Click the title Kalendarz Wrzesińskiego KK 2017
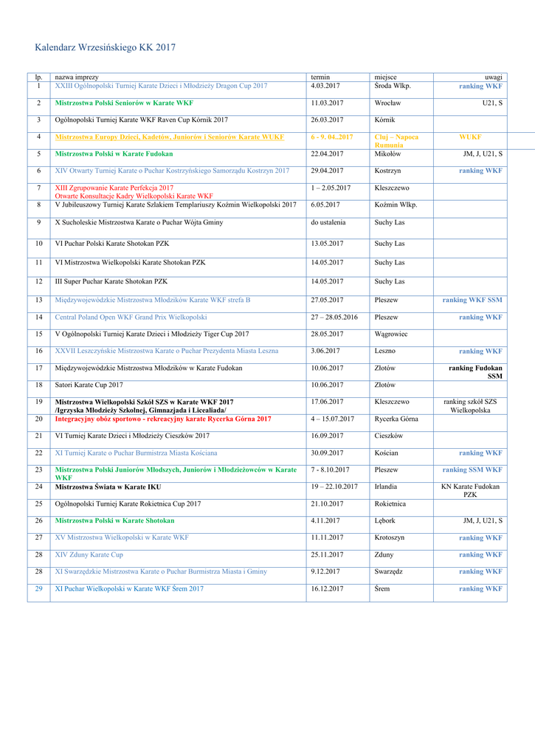 (105, 48)
